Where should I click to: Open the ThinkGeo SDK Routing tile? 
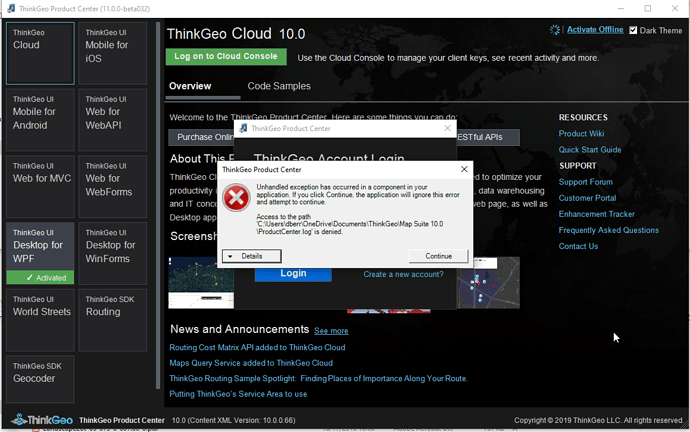[113, 320]
